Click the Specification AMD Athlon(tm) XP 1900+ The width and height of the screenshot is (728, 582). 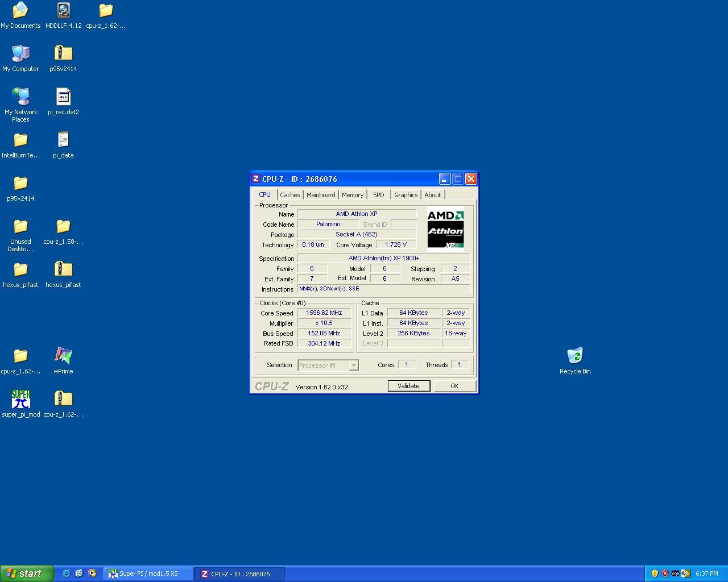(384, 258)
